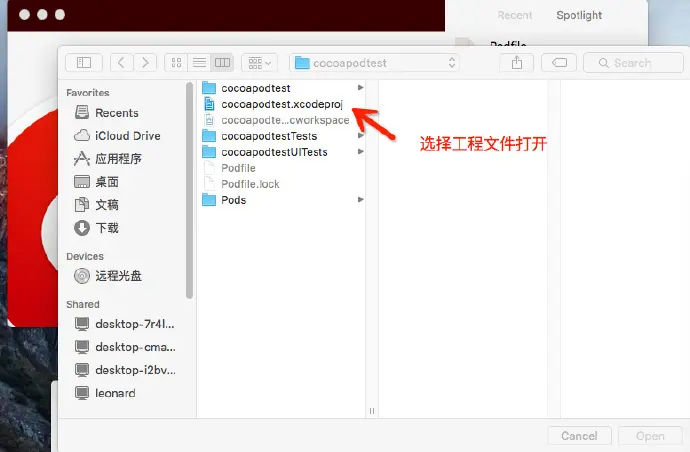Go back with the left chevron button
Screen dimensions: 690x452
121,62
